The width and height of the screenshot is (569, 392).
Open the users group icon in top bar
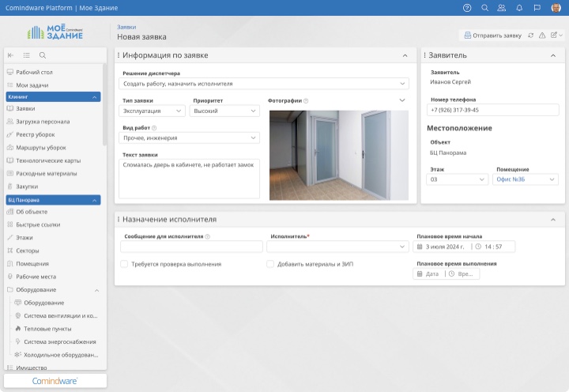click(502, 8)
